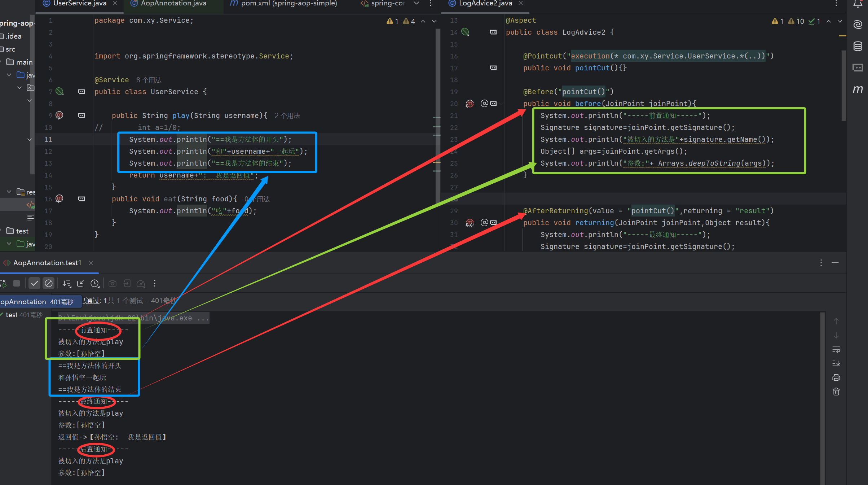Open test sort options
This screenshot has height=485, width=868.
tap(66, 283)
